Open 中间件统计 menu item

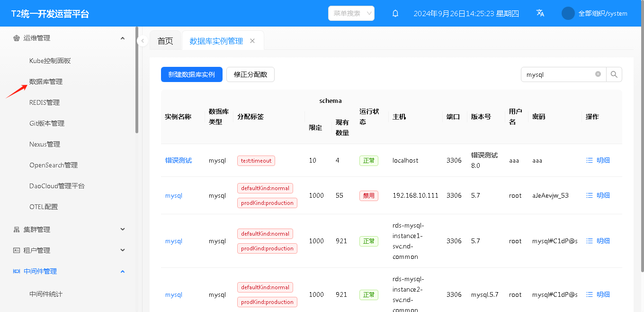tap(46, 294)
